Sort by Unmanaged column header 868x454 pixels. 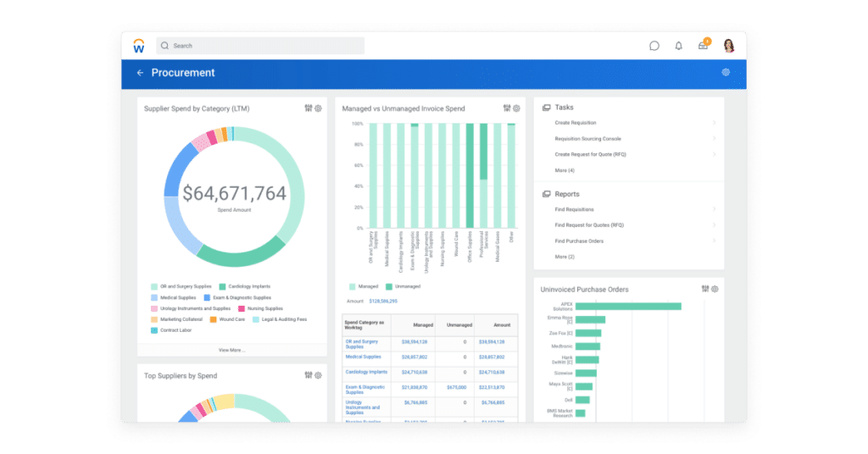[x=459, y=325]
